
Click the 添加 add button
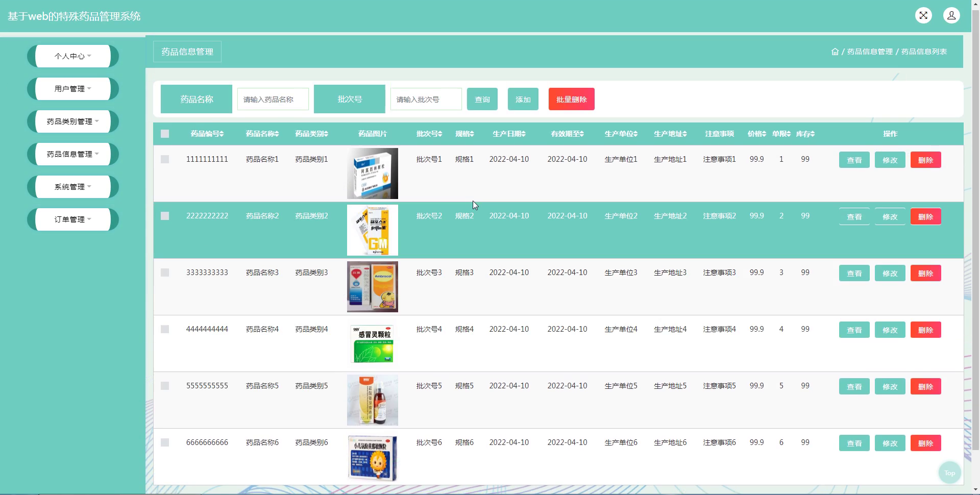(x=523, y=99)
